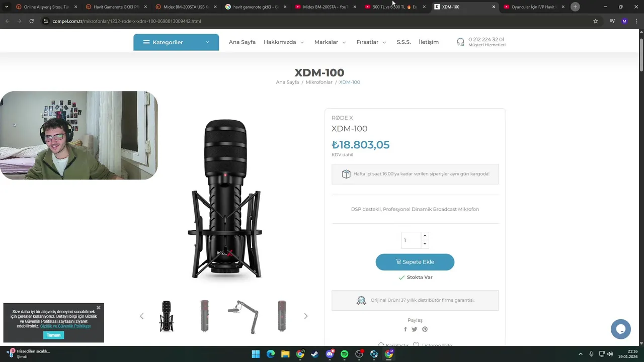Open a new browser tab

point(575,7)
